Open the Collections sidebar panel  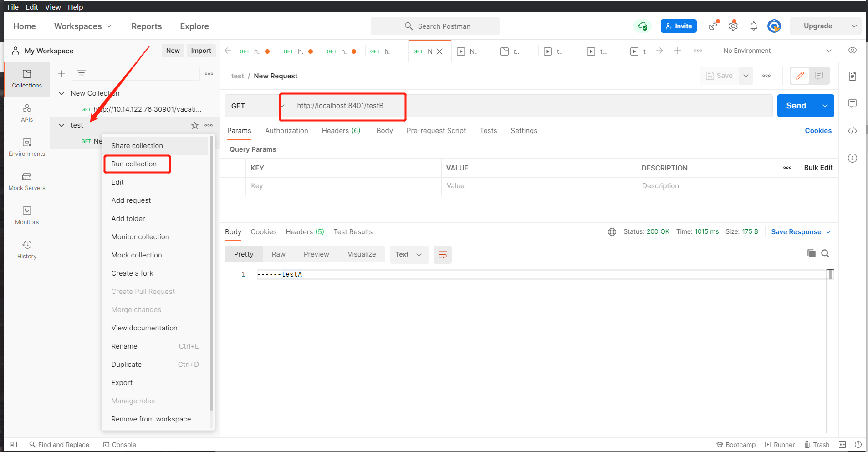pos(27,79)
